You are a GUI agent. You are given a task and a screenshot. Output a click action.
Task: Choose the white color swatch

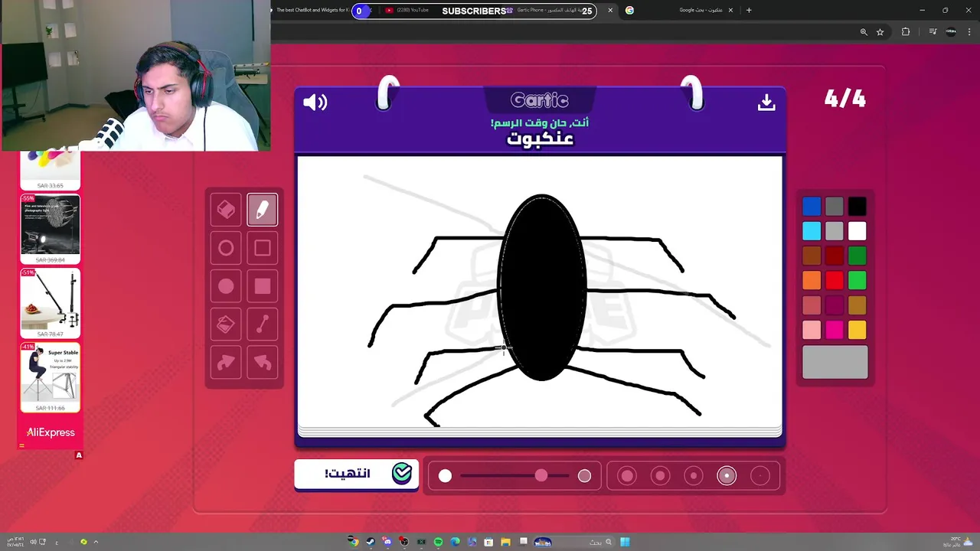[857, 231]
